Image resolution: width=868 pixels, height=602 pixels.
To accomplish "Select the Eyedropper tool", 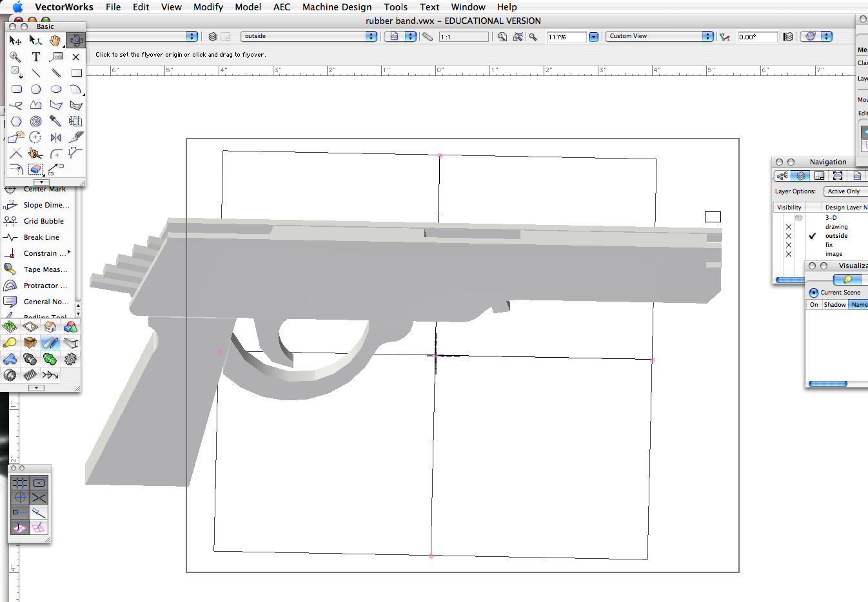I will click(x=56, y=121).
